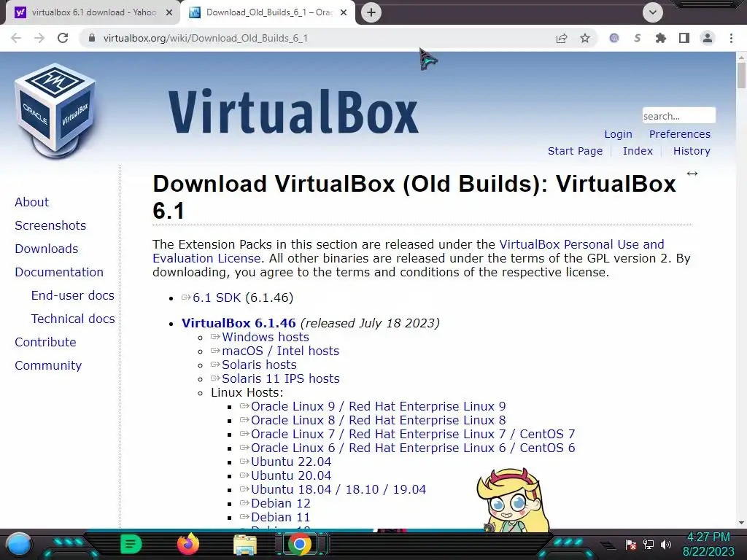Viewport: 747px width, 560px height.
Task: Open Documentation in the sidebar
Action: (59, 272)
